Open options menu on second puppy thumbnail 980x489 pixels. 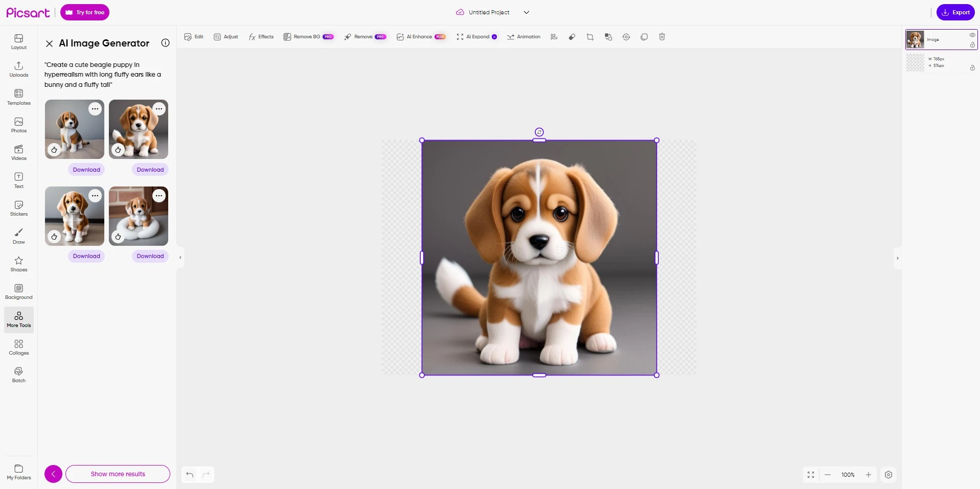pyautogui.click(x=159, y=109)
